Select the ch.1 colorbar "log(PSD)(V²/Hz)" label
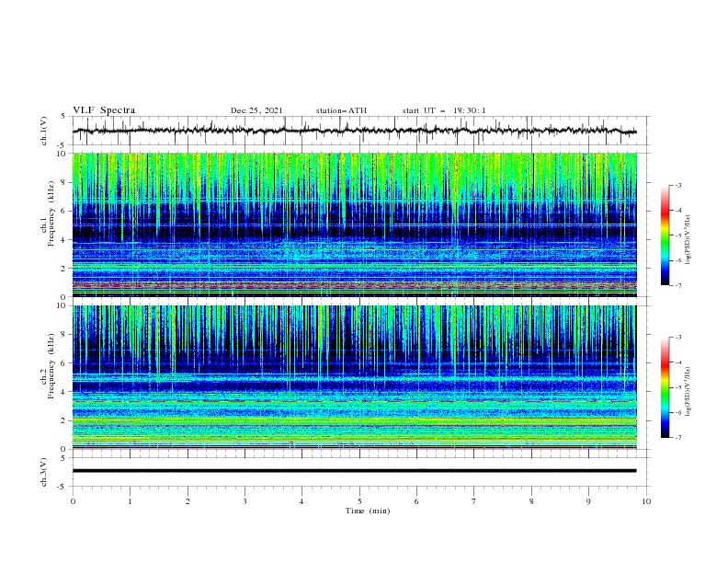Image resolution: width=728 pixels, height=563 pixels. 688,240
